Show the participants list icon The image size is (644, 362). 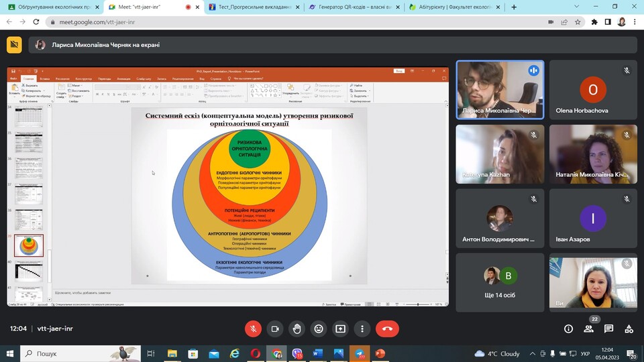tap(588, 328)
